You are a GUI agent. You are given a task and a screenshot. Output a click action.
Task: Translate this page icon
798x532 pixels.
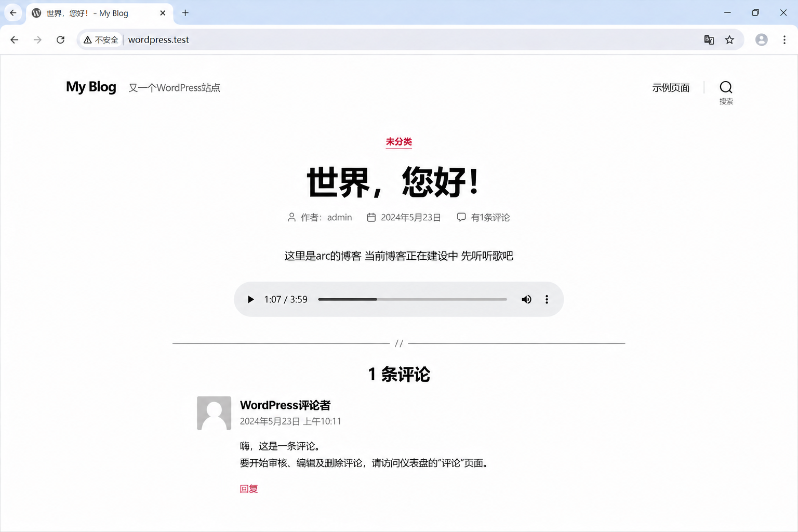[709, 39]
